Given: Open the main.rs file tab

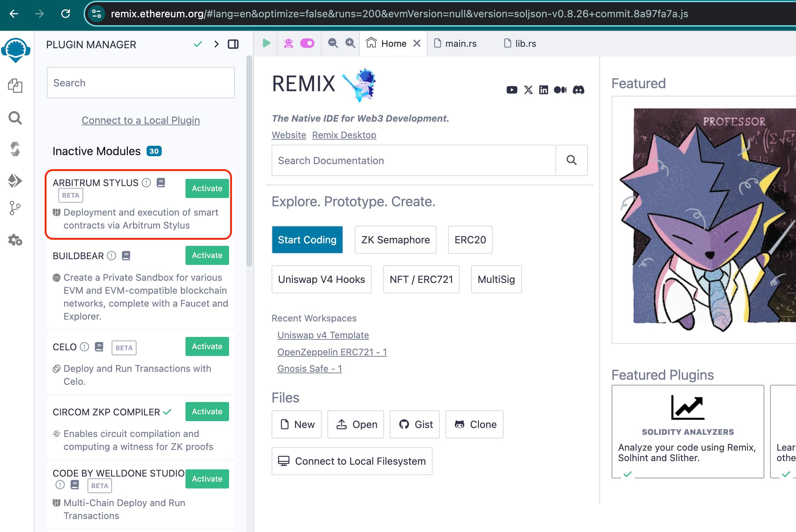Looking at the screenshot, I should (x=460, y=43).
